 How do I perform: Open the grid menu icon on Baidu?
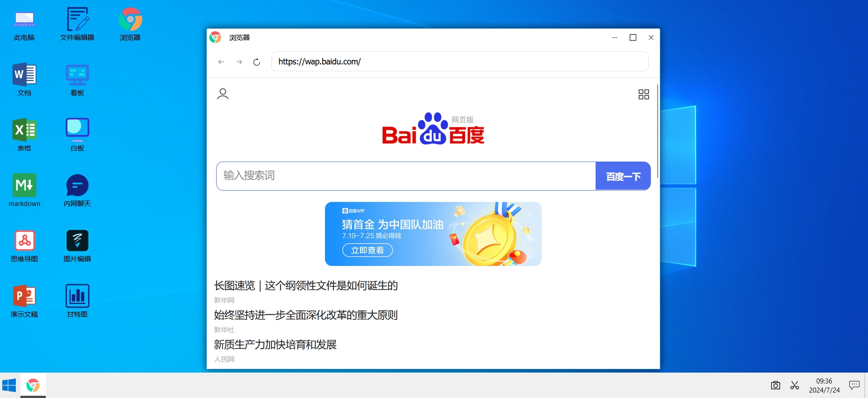(x=644, y=94)
